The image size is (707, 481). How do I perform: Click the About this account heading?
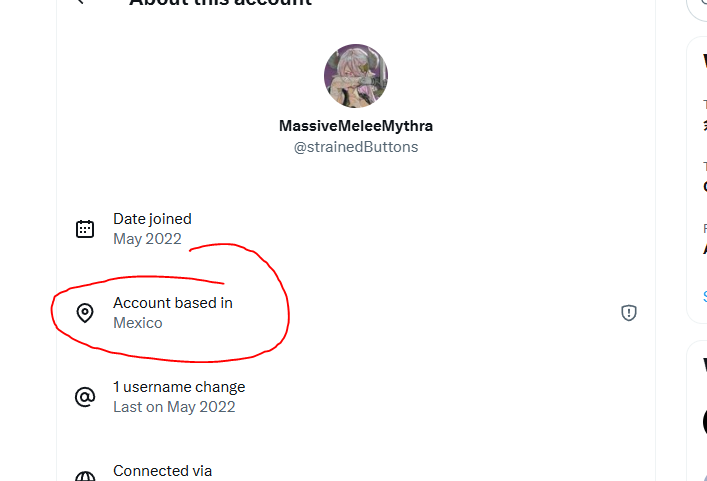click(220, 3)
